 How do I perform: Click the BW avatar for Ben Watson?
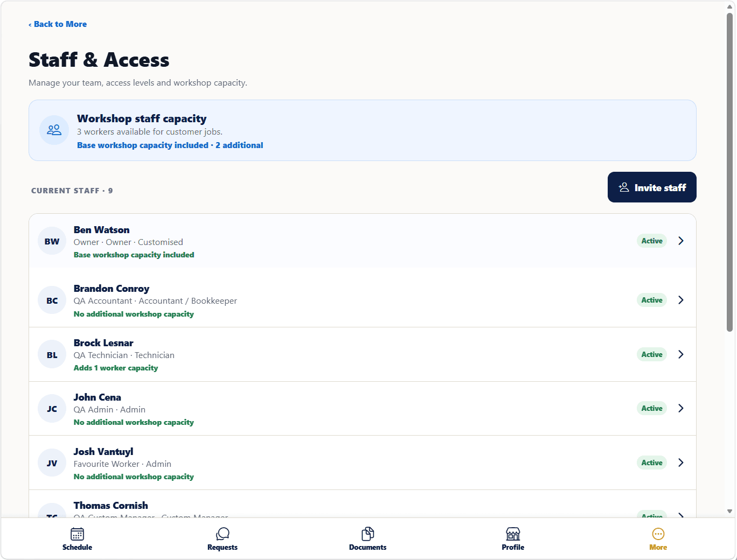(x=52, y=241)
